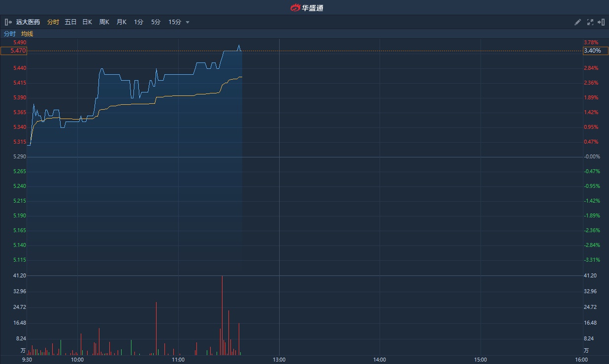Switch to the 五日 five-day tab
The image size is (609, 364).
click(70, 22)
